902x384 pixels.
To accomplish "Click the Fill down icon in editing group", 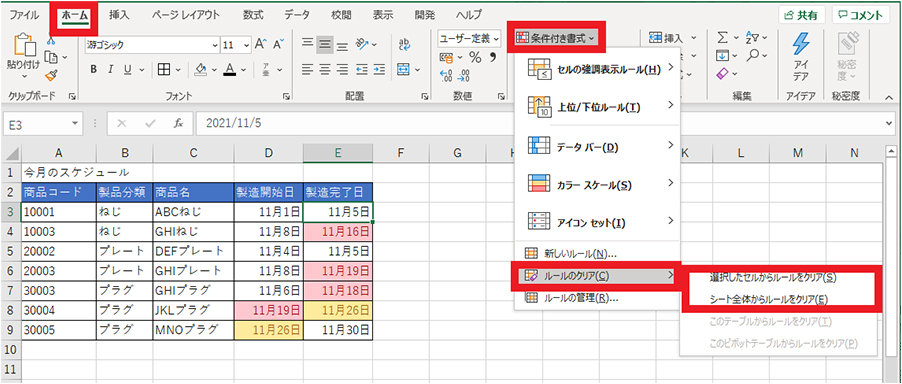I will point(723,56).
